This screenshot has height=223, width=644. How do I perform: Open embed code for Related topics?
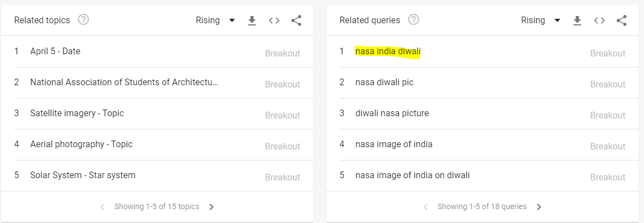click(274, 20)
